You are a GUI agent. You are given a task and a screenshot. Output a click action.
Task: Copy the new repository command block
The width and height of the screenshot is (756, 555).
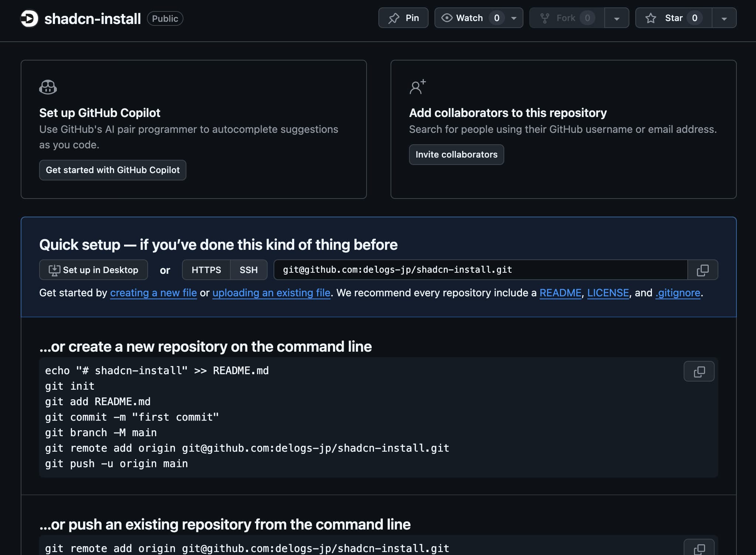699,371
